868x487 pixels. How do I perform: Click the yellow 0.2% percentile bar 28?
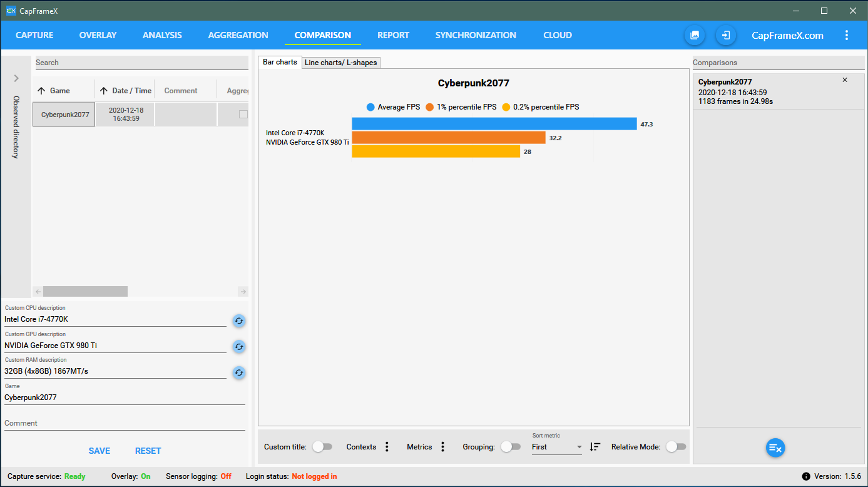point(436,151)
